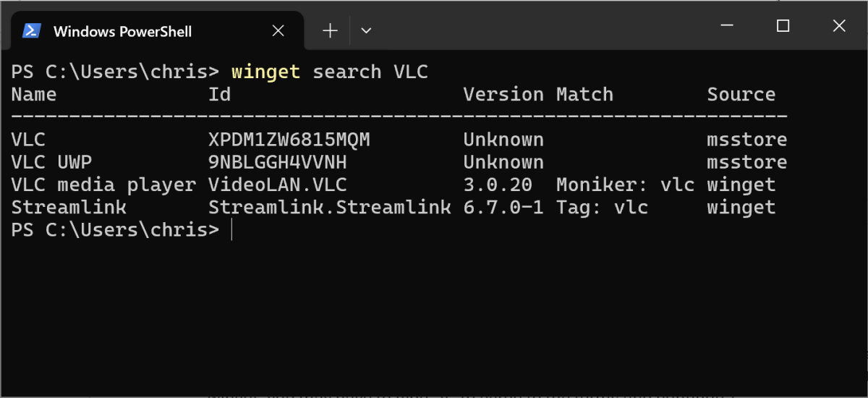Close the terminal window
868x398 pixels.
pyautogui.click(x=839, y=26)
